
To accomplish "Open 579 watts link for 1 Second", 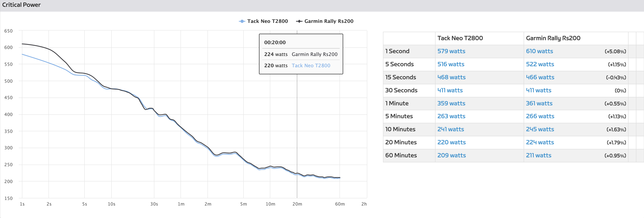I will tap(451, 51).
